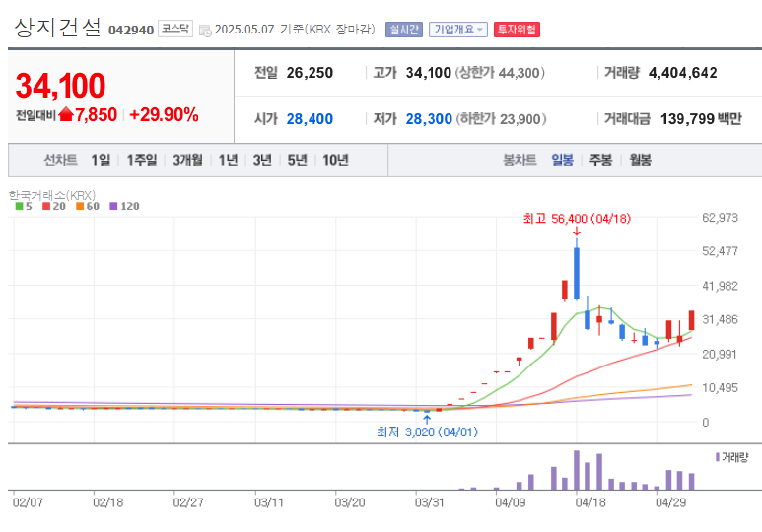
Task: Click the 최고 56,400 (04/18) marker
Action: click(577, 219)
